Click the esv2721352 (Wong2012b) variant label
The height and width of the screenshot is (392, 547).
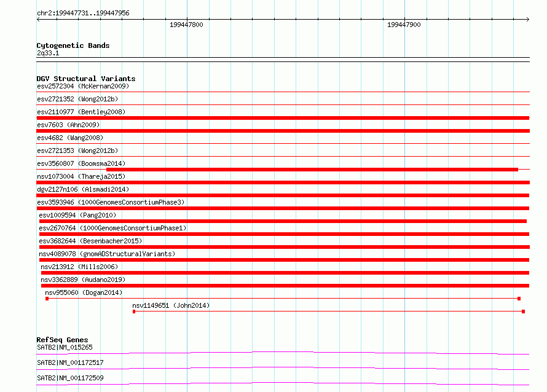pos(77,99)
